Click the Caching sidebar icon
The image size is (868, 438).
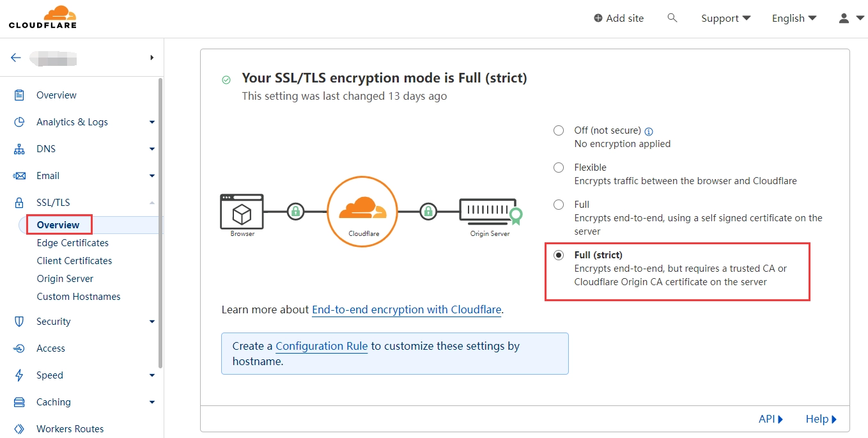coord(19,402)
